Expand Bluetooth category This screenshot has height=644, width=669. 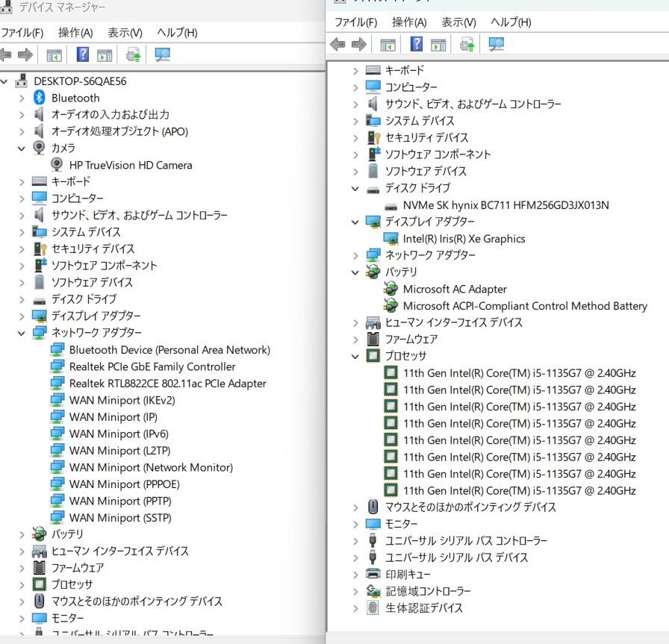click(22, 98)
